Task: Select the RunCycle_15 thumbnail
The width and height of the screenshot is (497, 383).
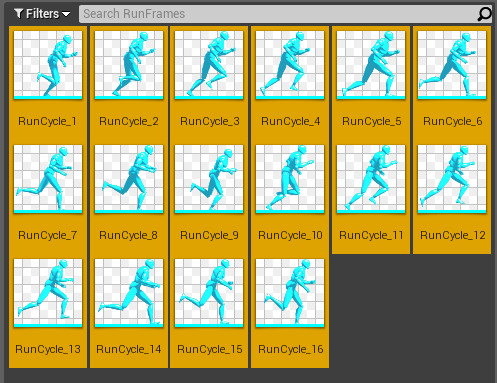Action: 209,293
